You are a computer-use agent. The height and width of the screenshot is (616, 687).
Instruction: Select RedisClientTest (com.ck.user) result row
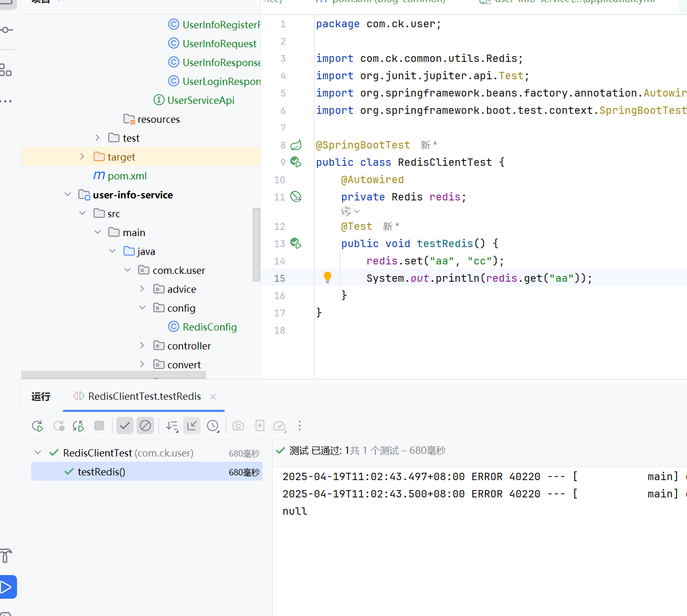tap(147, 453)
